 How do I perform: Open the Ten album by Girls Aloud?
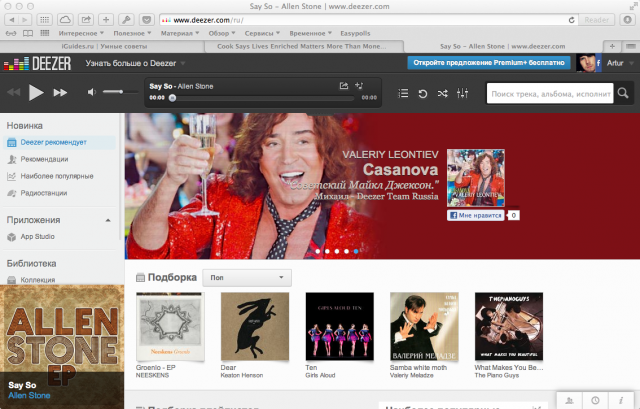tap(340, 326)
